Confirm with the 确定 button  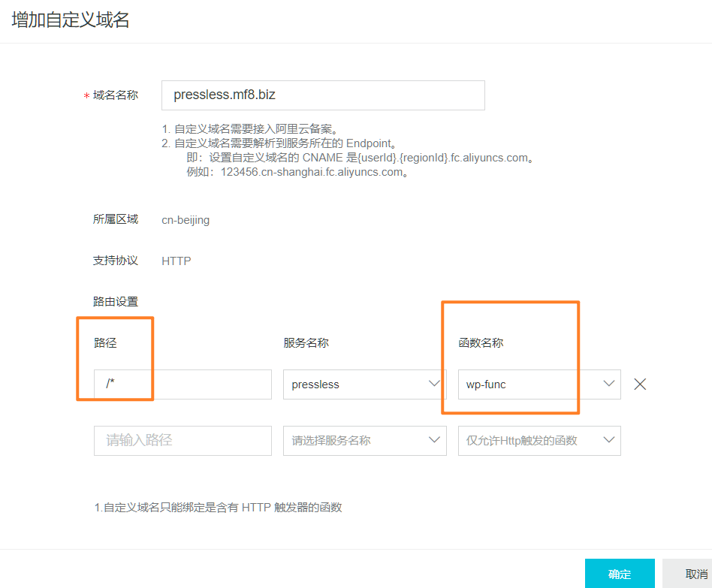(620, 574)
